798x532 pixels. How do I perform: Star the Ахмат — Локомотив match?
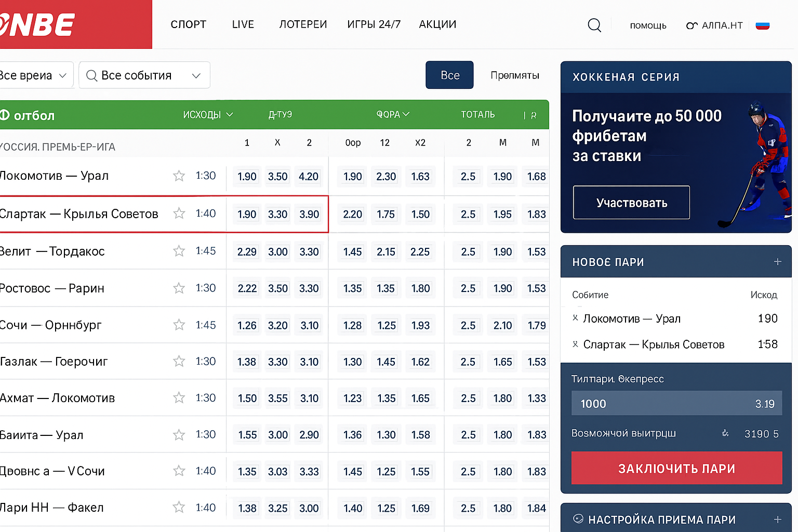point(179,398)
